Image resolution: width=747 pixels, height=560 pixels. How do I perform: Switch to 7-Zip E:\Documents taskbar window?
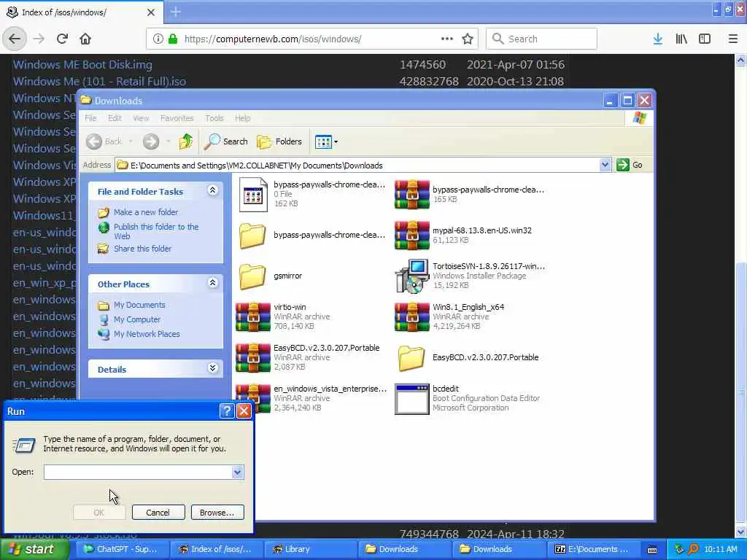[x=595, y=549]
